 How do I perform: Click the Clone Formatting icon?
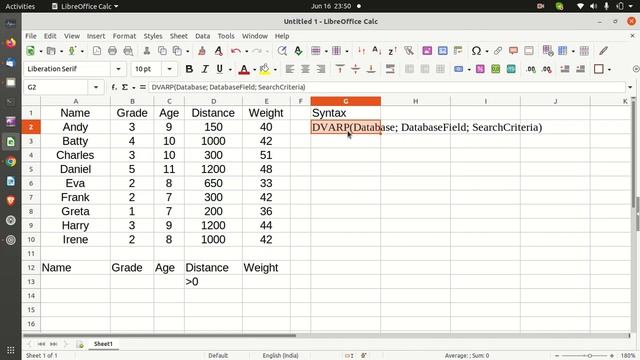click(202, 51)
